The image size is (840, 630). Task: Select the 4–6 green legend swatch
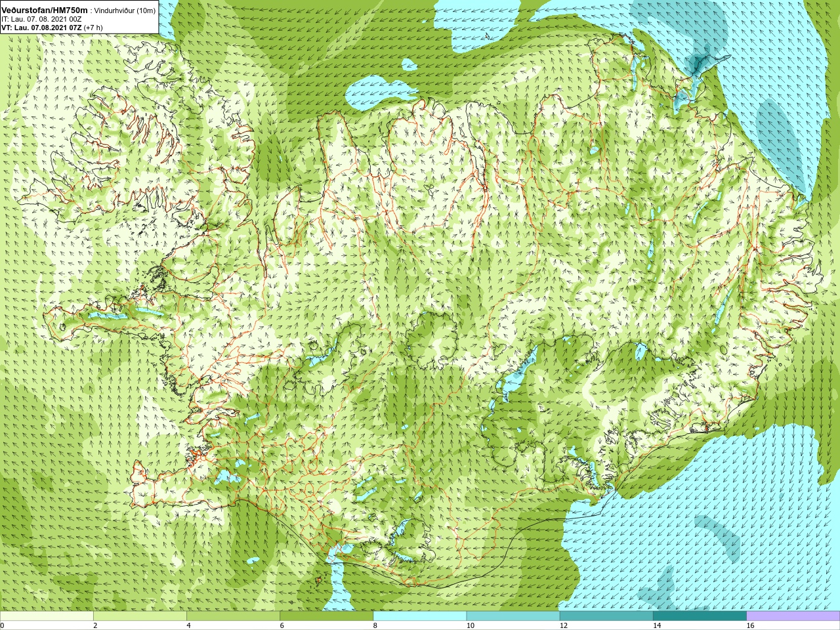[x=233, y=616]
